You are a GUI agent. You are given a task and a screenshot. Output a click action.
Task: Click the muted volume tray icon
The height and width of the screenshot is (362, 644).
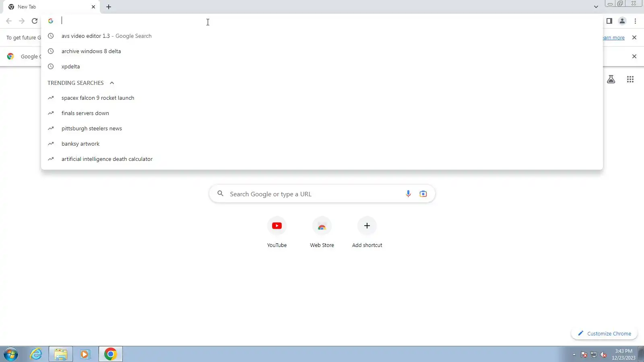603,354
